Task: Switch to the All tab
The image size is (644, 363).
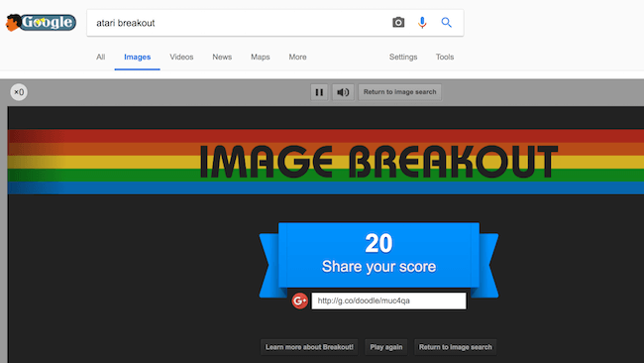Action: [x=101, y=58]
